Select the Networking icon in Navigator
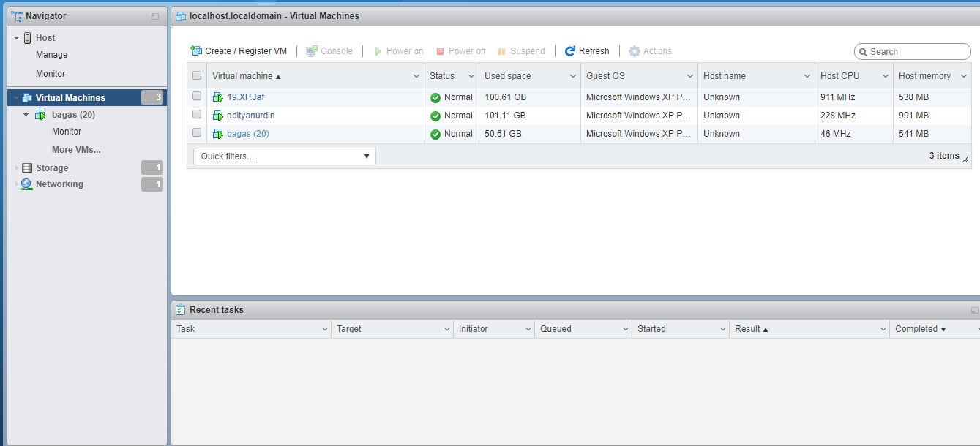Viewport: 980px width, 446px height. pos(27,184)
